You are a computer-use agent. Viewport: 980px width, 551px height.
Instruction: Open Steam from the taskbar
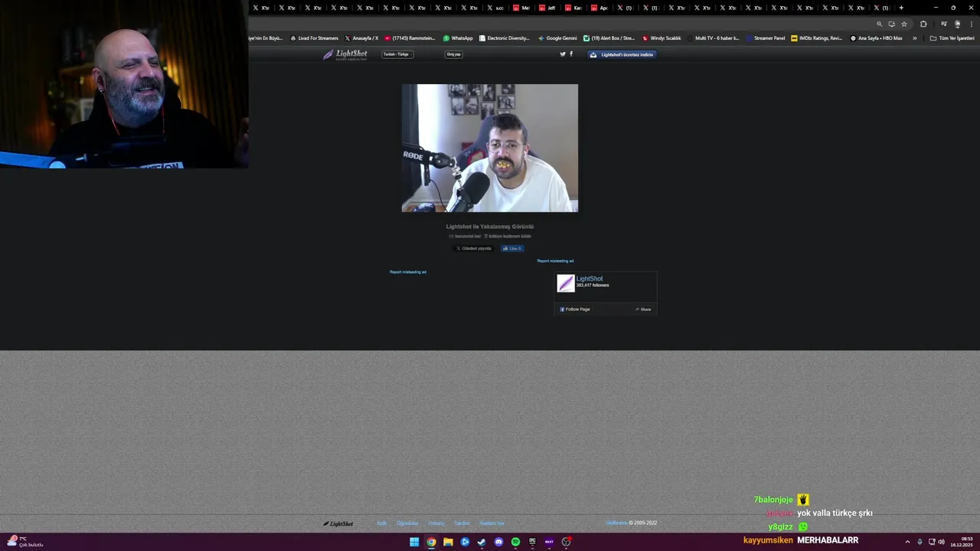482,542
